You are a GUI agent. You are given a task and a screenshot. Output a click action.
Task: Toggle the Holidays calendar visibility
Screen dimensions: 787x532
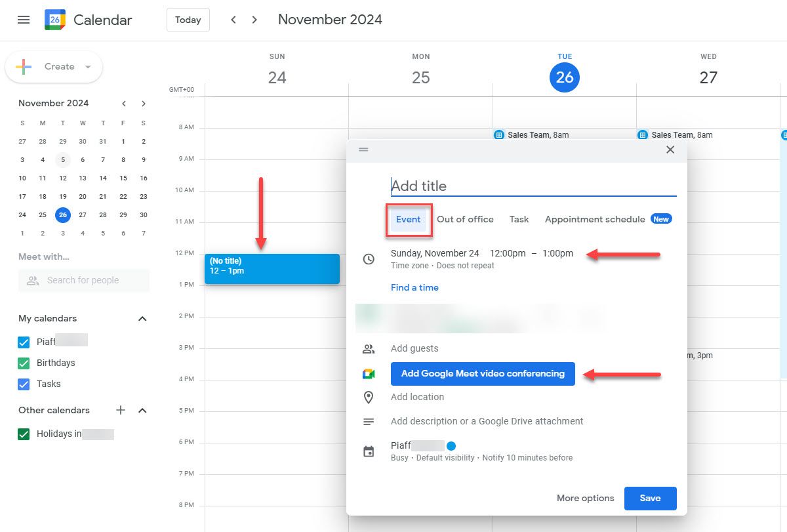[23, 434]
